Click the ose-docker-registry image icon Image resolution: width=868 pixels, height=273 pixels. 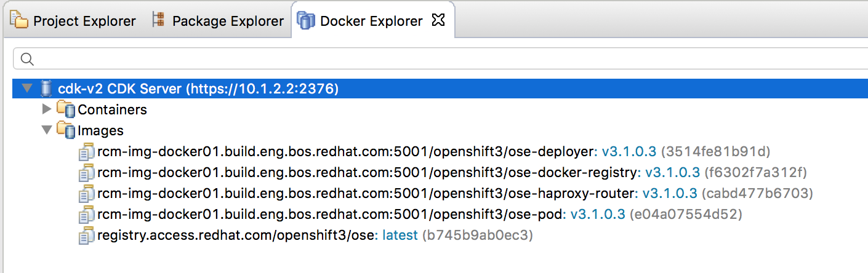[x=86, y=173]
